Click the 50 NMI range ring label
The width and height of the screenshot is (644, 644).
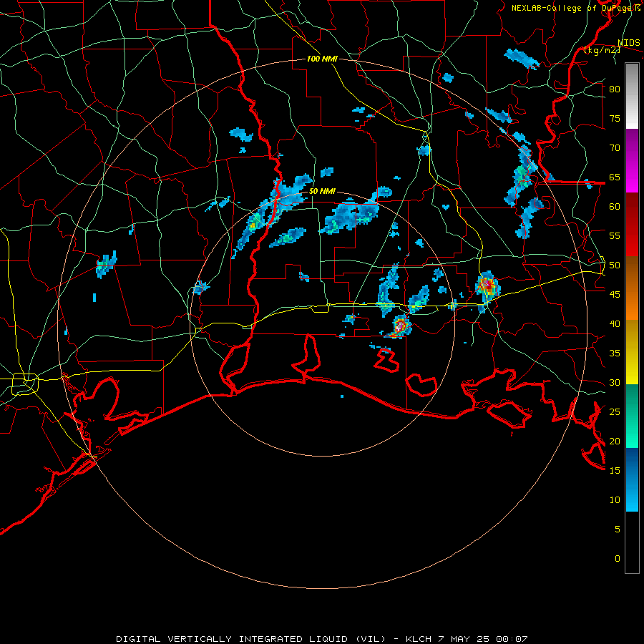[322, 191]
